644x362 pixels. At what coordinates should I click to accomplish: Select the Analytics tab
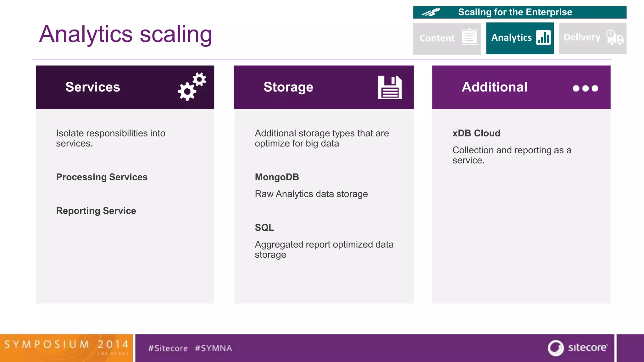(520, 38)
